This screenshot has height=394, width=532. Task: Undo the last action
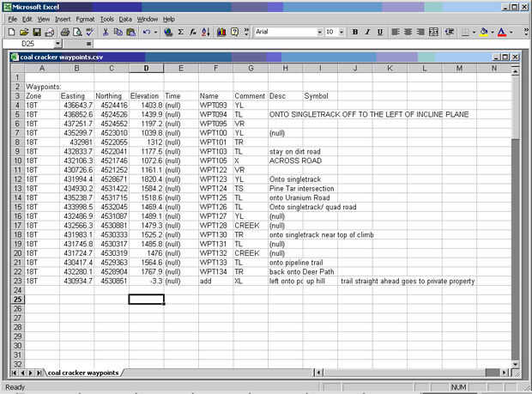(x=147, y=32)
